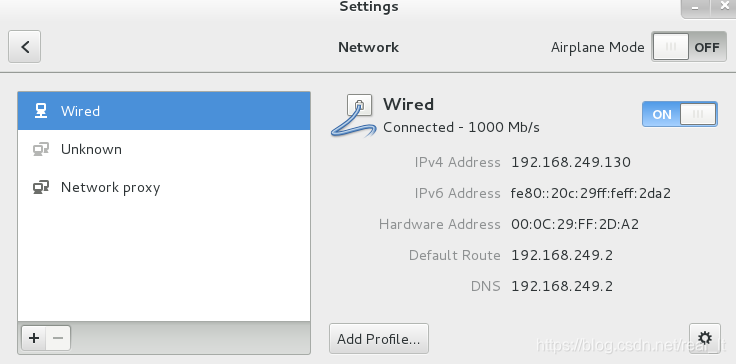
Task: Click the IPv6 Address value
Action: pyautogui.click(x=590, y=194)
